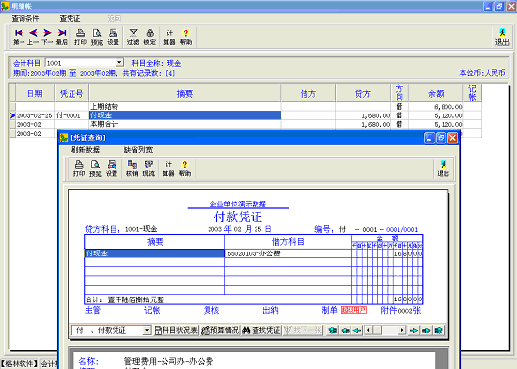Open help (帮助) in 凭证查询 toolbar

point(185,168)
